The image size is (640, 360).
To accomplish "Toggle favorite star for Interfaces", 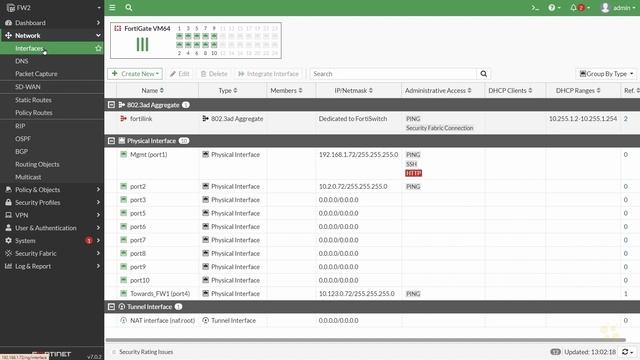I will coord(98,48).
